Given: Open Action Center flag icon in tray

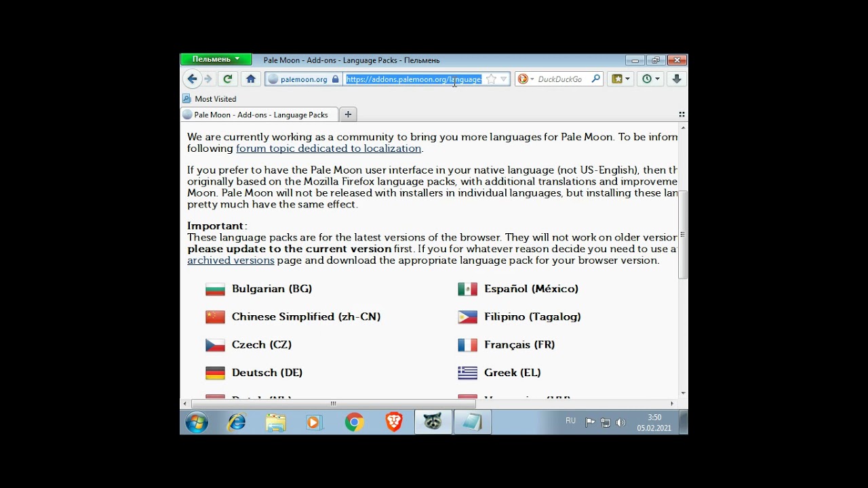Looking at the screenshot, I should 590,422.
